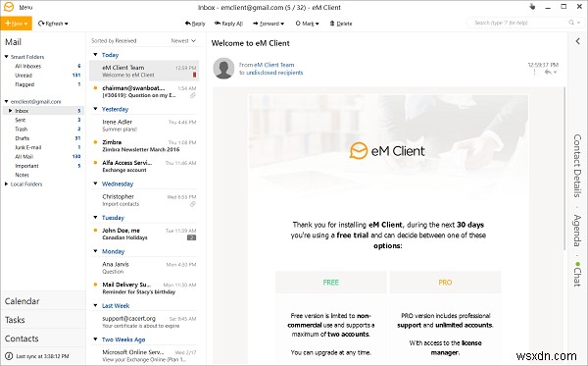Screen dimensions: 588x366
Task: Click the search magnifier icon
Action: (571, 23)
